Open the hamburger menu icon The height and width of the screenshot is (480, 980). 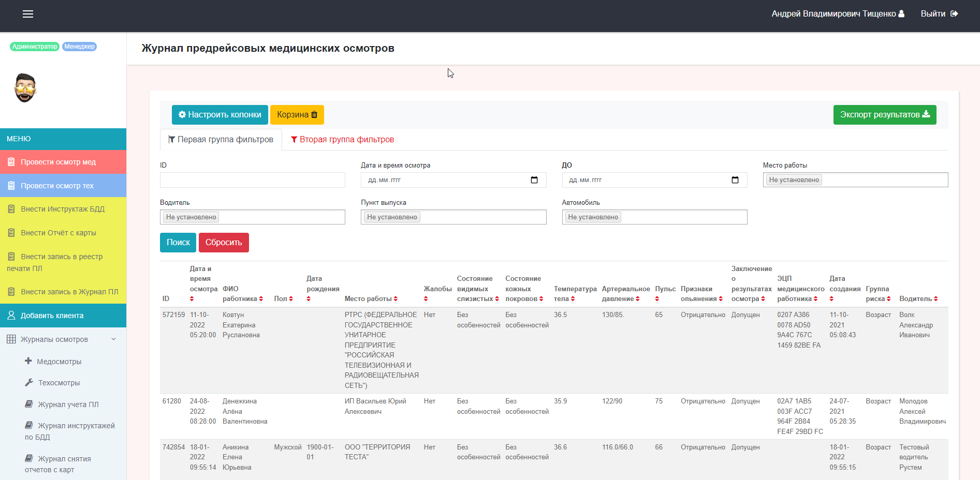tap(28, 14)
